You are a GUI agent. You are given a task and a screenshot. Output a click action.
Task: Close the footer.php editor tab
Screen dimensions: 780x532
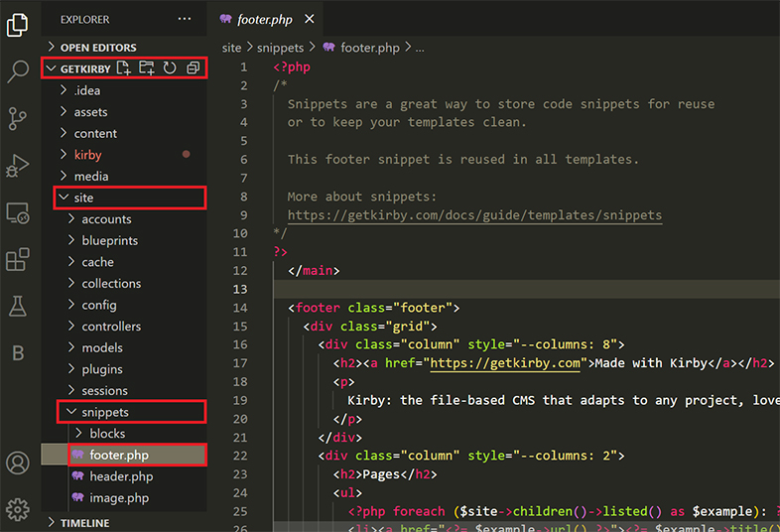pos(310,19)
